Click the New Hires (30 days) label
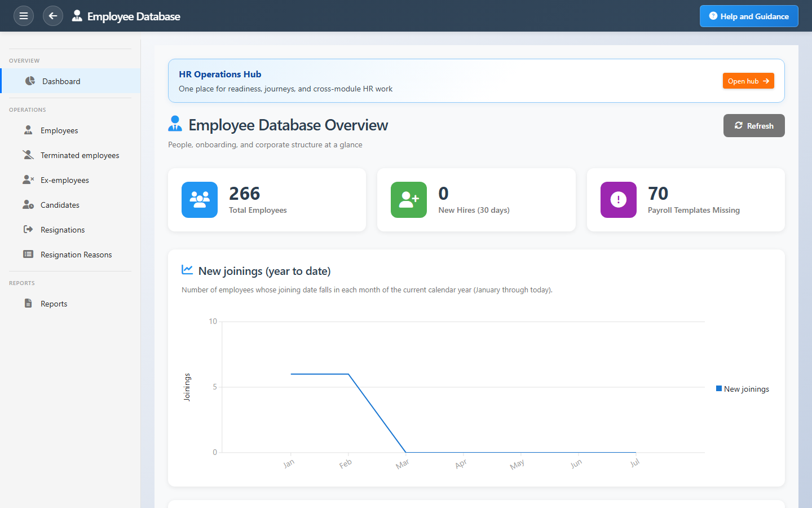 [x=474, y=210]
